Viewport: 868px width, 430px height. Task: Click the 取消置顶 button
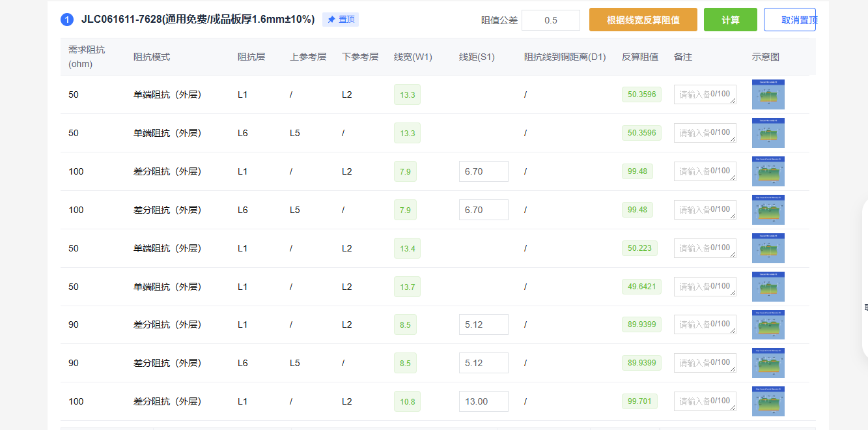(790, 20)
